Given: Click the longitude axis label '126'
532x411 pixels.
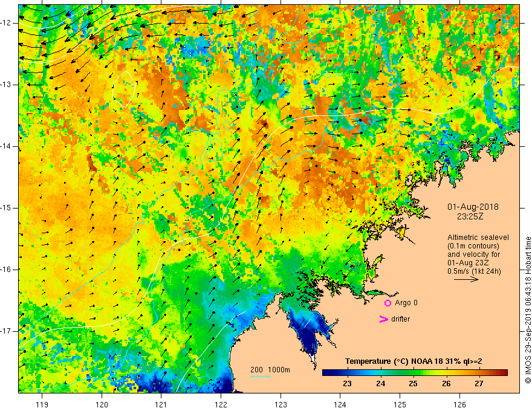Looking at the screenshot, I should click(459, 404).
